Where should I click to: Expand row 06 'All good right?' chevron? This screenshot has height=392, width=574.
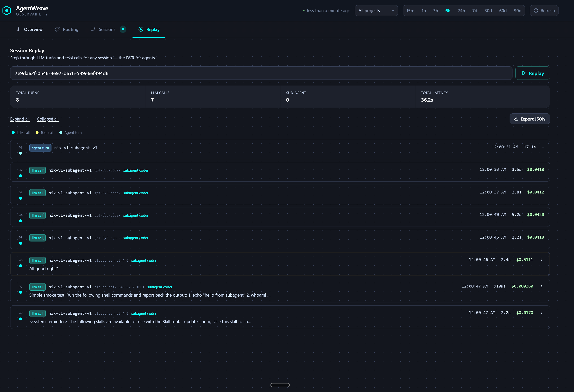[541, 260]
